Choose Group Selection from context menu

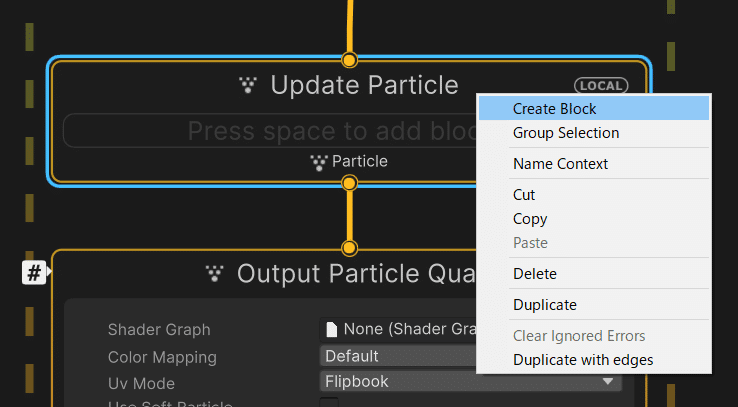click(x=565, y=133)
